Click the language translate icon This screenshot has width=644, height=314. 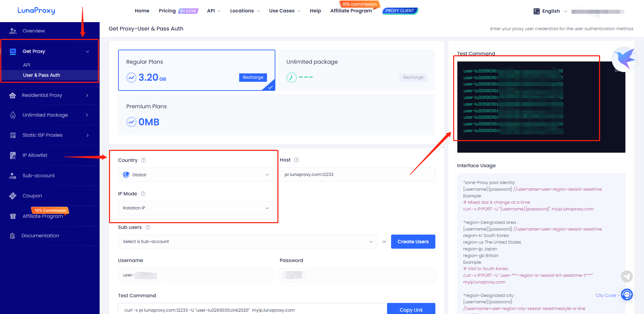[x=536, y=11]
